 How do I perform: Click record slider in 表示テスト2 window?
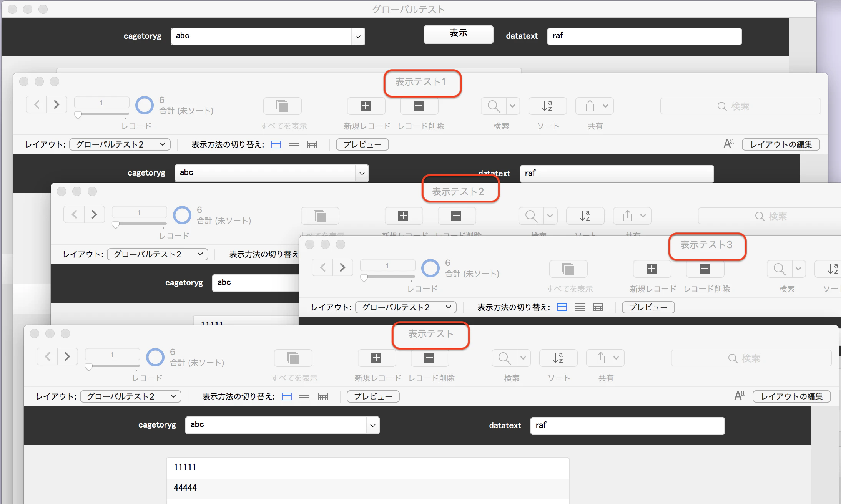click(x=139, y=224)
